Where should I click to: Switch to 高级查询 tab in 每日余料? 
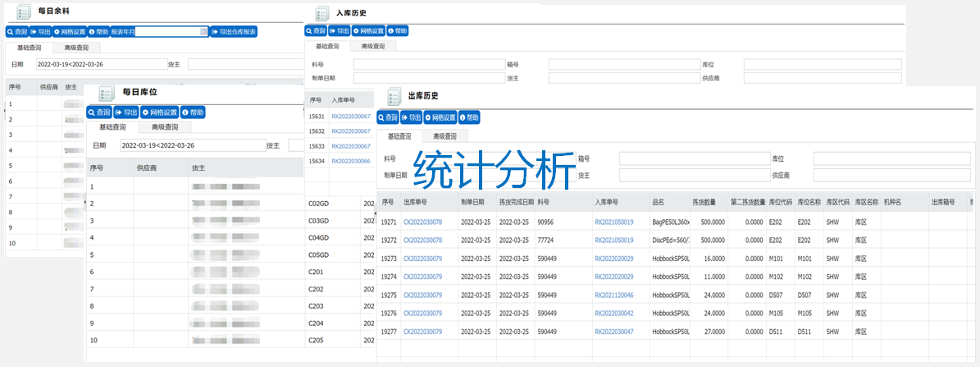pyautogui.click(x=76, y=48)
